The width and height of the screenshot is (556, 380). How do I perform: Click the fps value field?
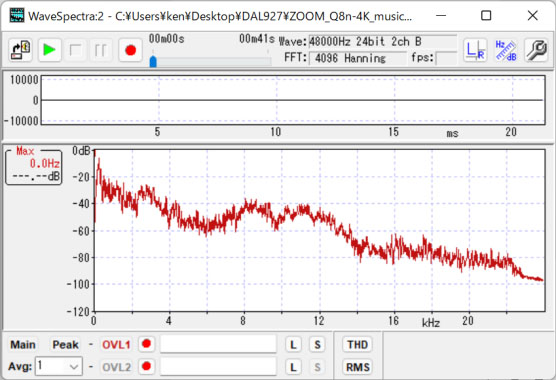pyautogui.click(x=446, y=58)
